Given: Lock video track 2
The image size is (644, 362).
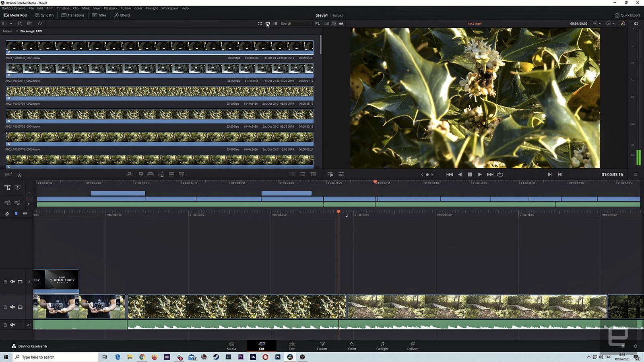Looking at the screenshot, I should pyautogui.click(x=5, y=282).
